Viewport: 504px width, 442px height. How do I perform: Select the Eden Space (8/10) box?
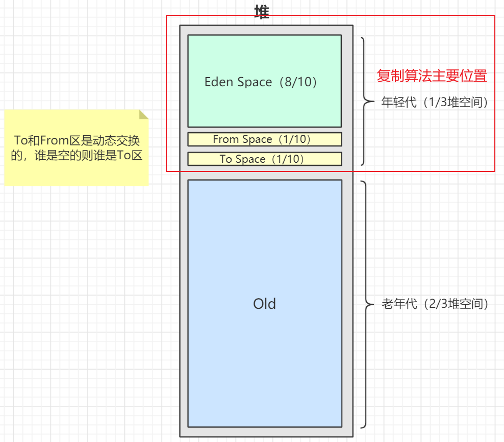(265, 81)
